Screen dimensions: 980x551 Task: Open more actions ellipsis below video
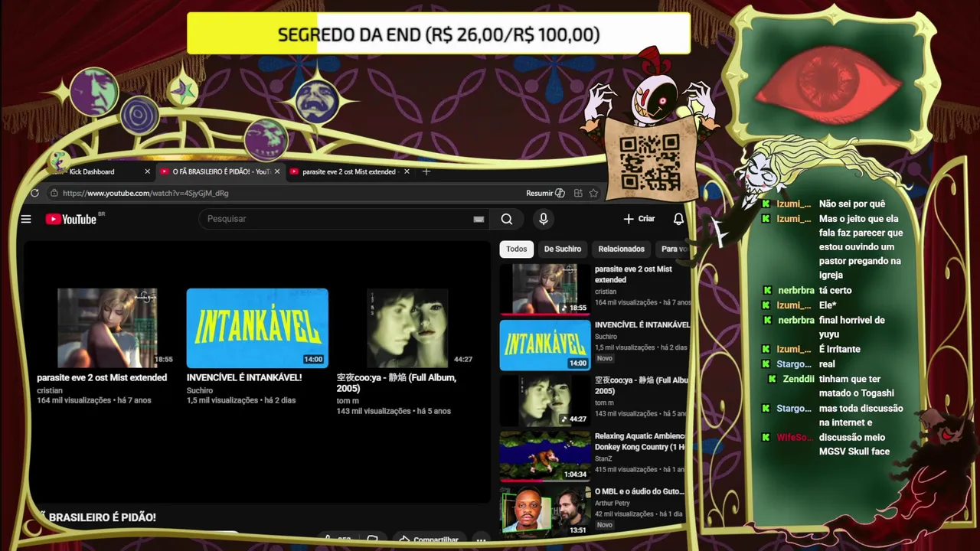coord(481,540)
